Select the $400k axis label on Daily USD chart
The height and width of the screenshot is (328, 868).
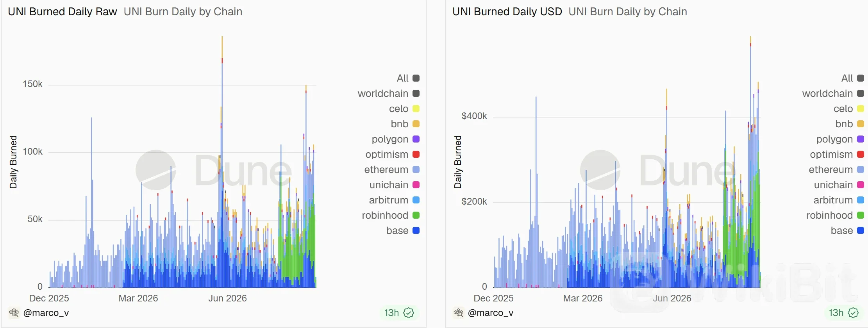coord(474,116)
